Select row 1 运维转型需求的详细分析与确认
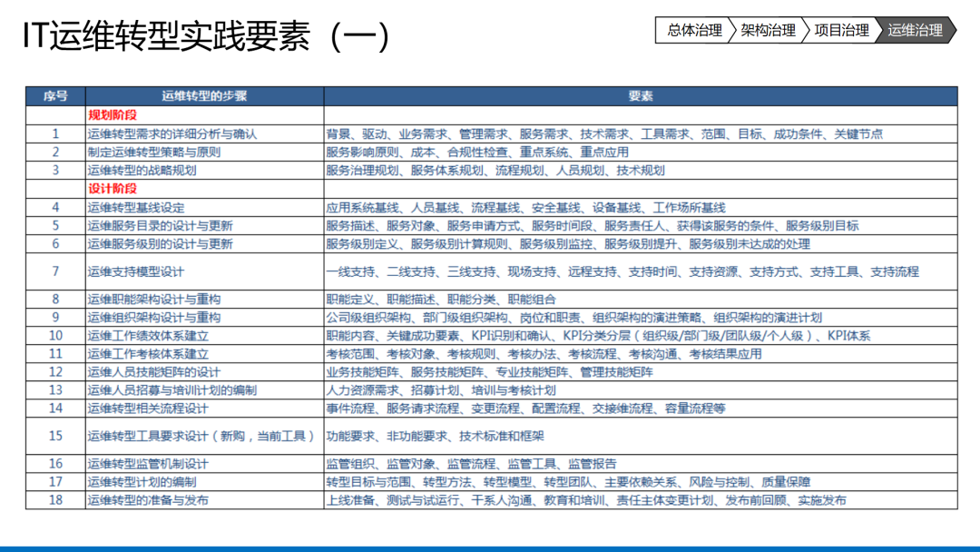This screenshot has height=552, width=980. pos(204,133)
